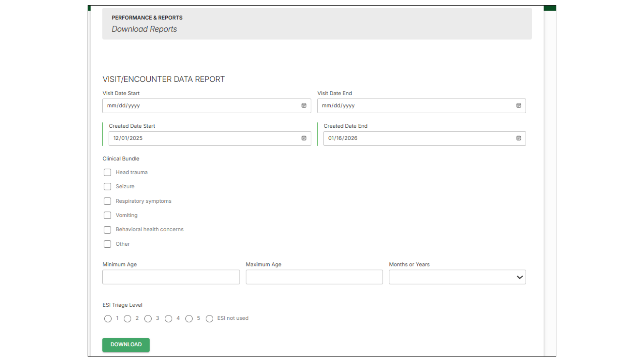Enable the Respiratory symptoms checkbox
The image size is (644, 362).
point(107,201)
